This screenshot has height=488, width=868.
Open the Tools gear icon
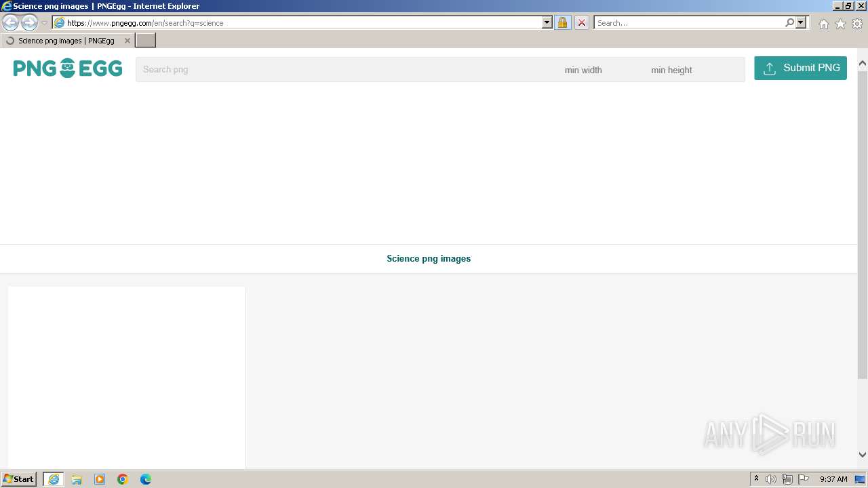pos(857,24)
